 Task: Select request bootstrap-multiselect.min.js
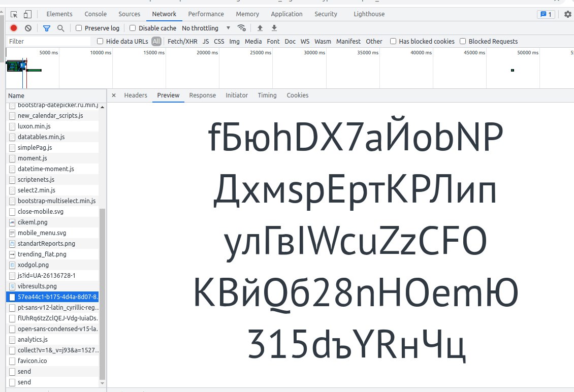click(x=53, y=201)
